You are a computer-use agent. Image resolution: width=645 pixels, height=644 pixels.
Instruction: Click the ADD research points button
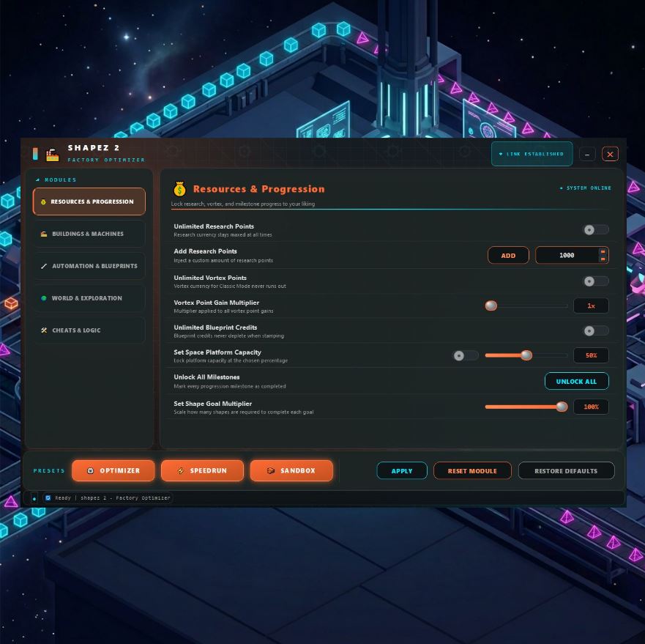pos(508,255)
